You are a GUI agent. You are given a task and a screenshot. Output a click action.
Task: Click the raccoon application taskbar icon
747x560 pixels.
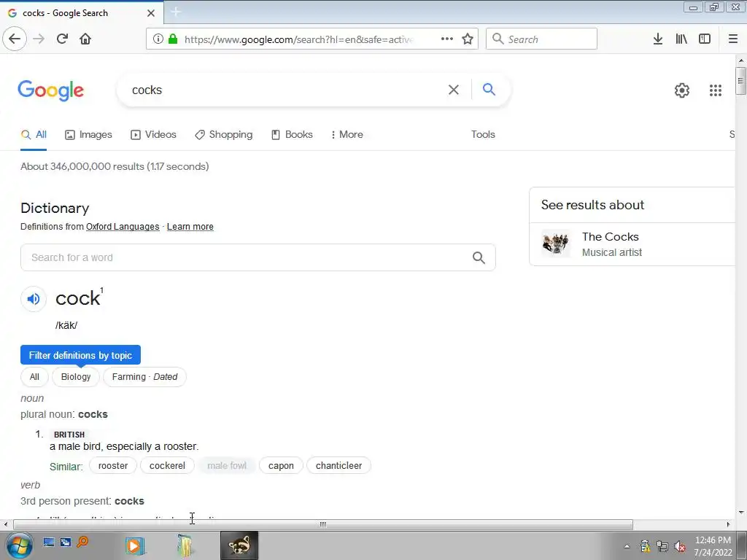(x=239, y=545)
